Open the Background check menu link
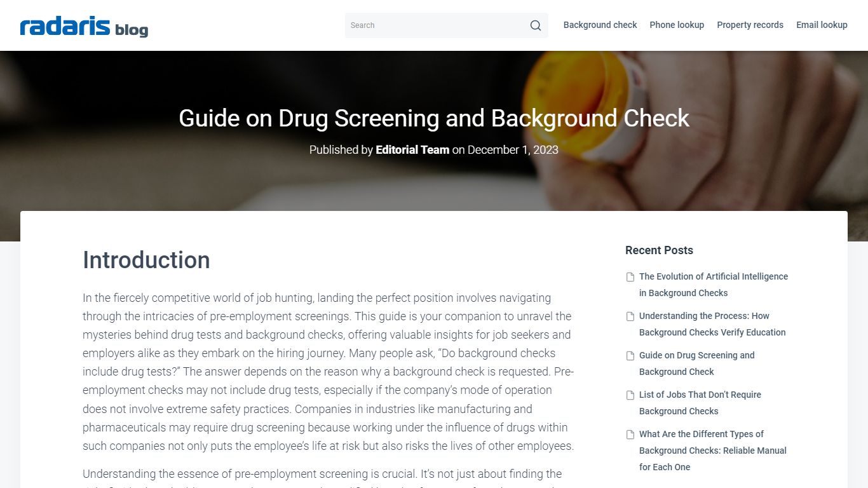The width and height of the screenshot is (868, 488). pyautogui.click(x=600, y=25)
